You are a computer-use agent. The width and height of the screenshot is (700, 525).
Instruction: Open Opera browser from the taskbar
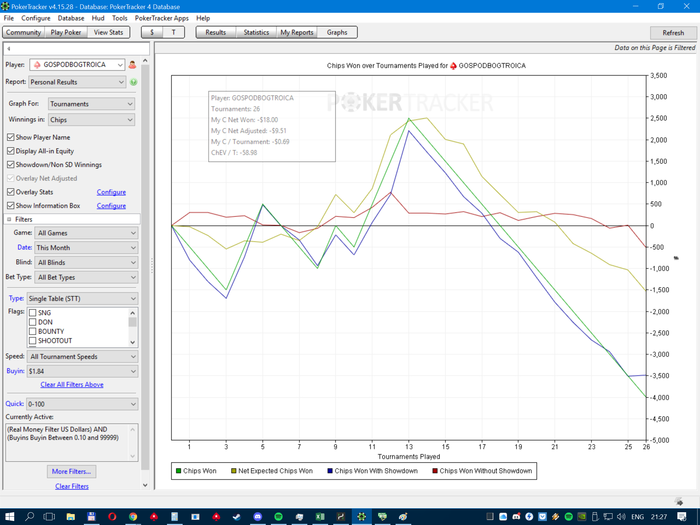112,517
